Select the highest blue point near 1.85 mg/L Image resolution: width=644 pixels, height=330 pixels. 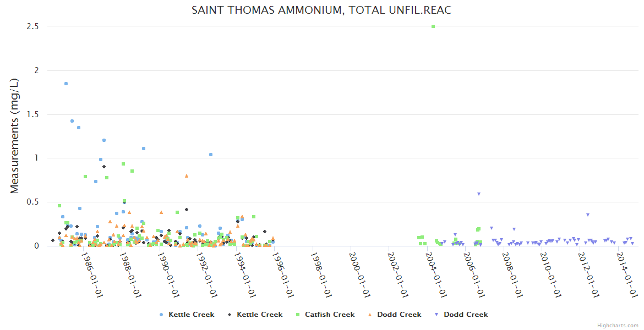tap(66, 84)
